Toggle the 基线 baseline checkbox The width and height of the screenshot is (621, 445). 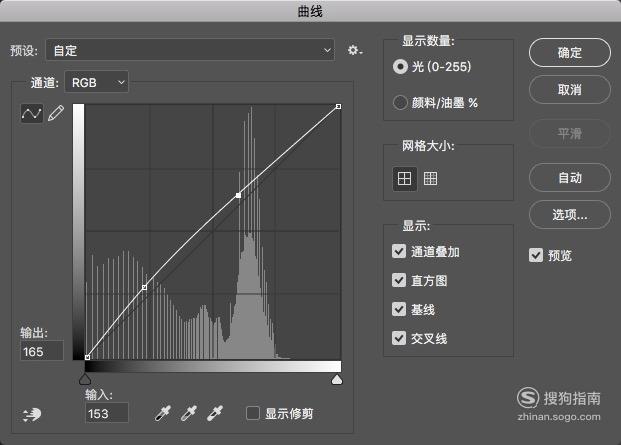[399, 309]
